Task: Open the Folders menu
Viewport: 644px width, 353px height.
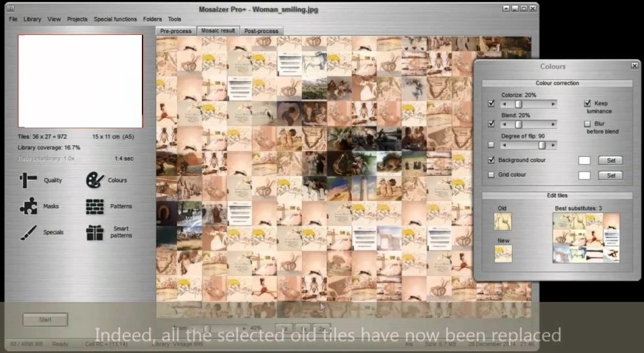Action: click(x=152, y=19)
